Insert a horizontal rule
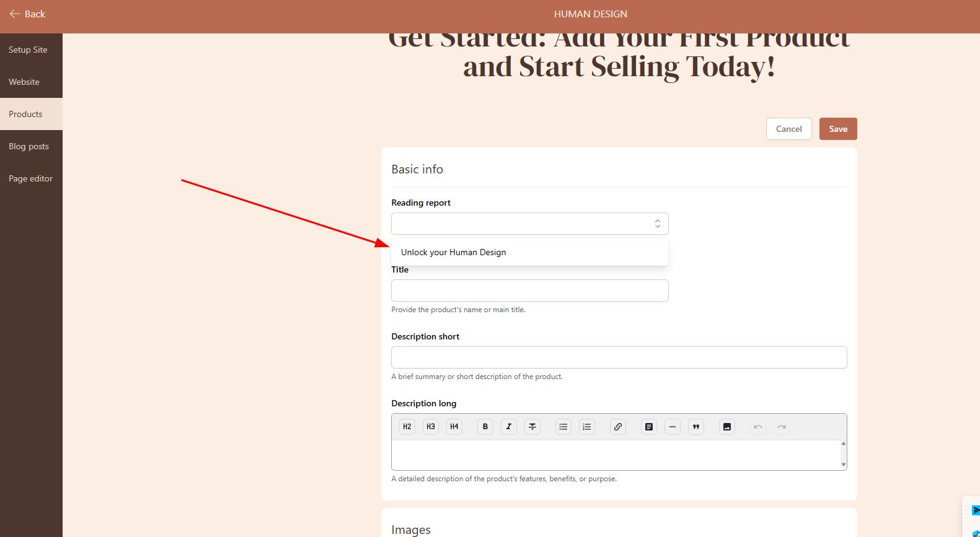This screenshot has width=980, height=537. click(x=673, y=427)
